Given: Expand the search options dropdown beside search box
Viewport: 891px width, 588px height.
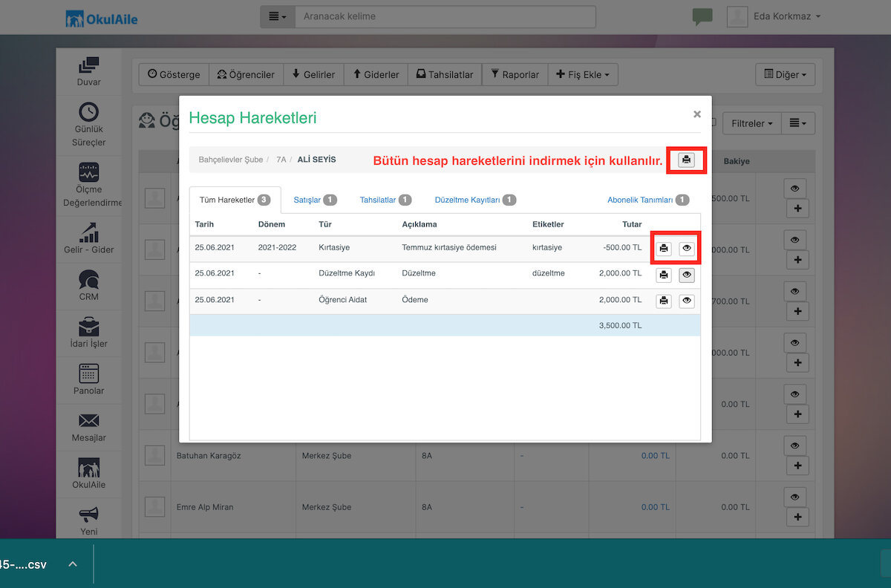Looking at the screenshot, I should coord(277,16).
